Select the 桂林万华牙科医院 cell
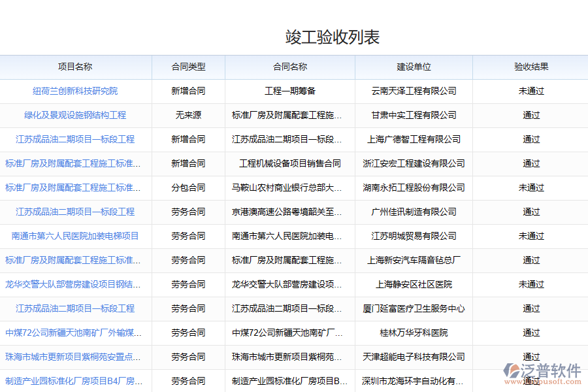This screenshot has width=588, height=392. [x=414, y=333]
